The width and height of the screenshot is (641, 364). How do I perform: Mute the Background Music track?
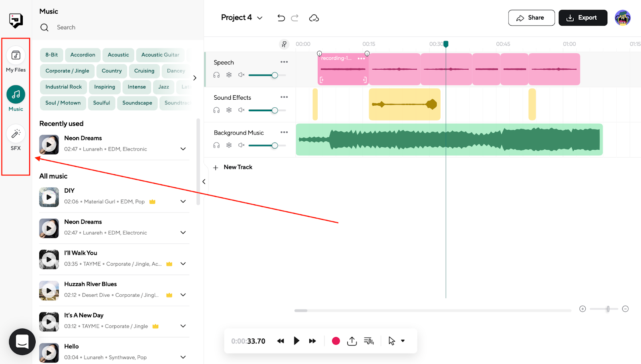point(241,145)
